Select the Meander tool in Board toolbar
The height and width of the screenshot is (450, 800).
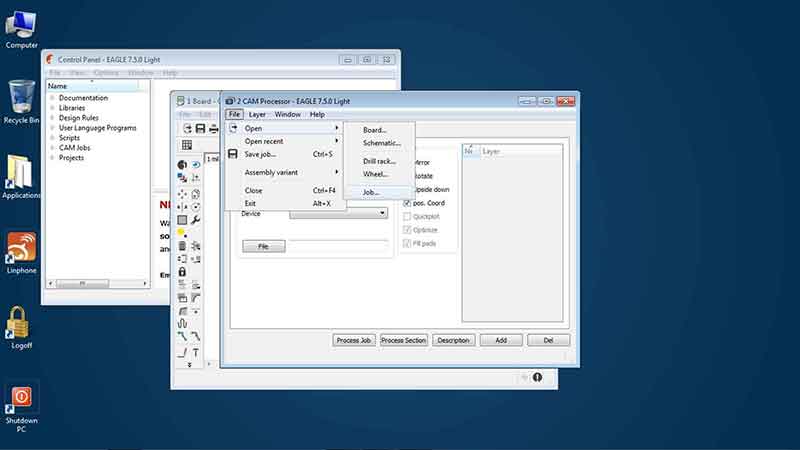point(182,323)
